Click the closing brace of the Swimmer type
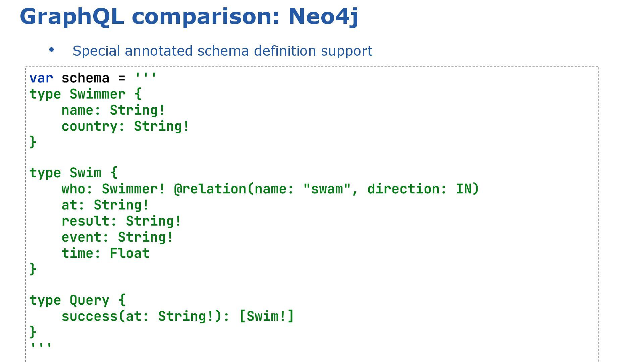 tap(33, 142)
